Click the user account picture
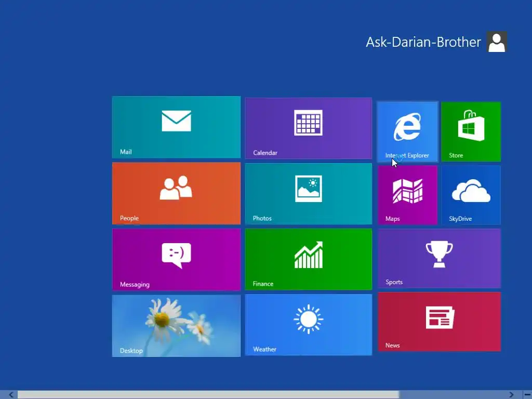 [x=497, y=42]
